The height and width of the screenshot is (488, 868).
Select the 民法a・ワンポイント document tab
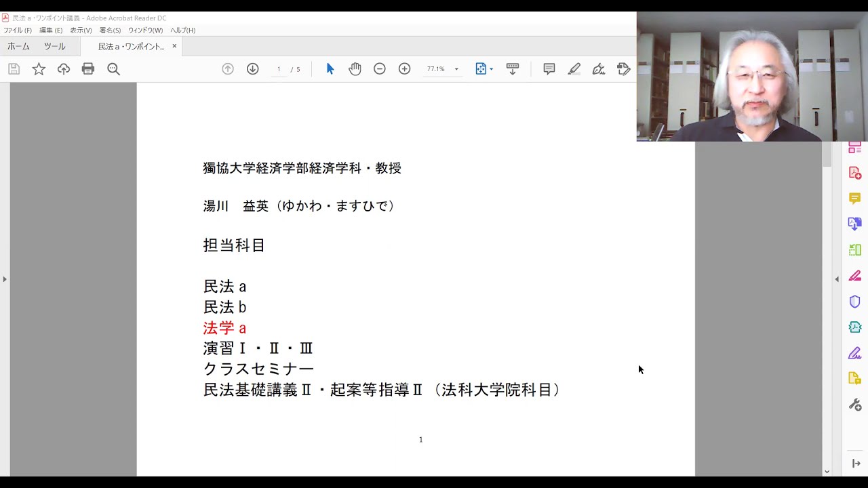pos(131,47)
